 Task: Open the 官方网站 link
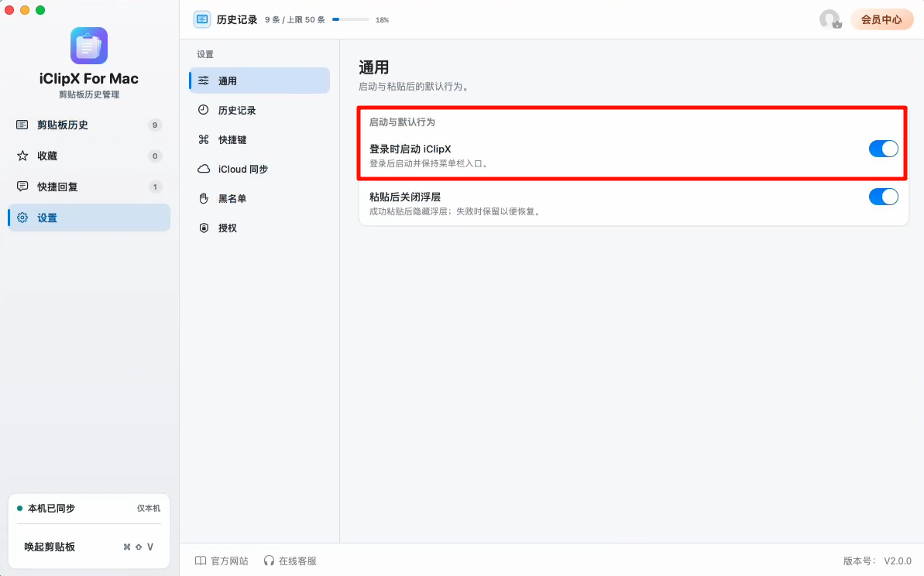pyautogui.click(x=222, y=561)
